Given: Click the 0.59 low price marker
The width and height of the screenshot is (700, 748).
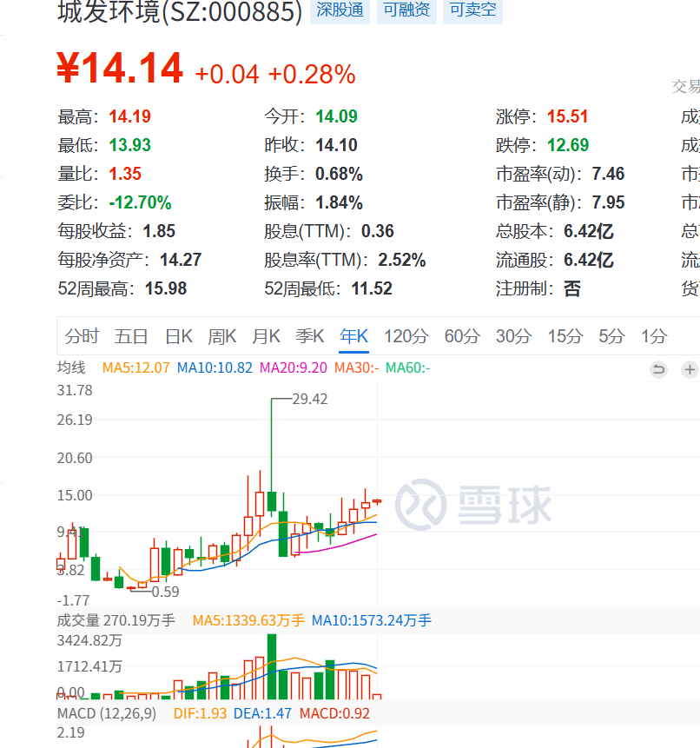Looking at the screenshot, I should pyautogui.click(x=165, y=592).
